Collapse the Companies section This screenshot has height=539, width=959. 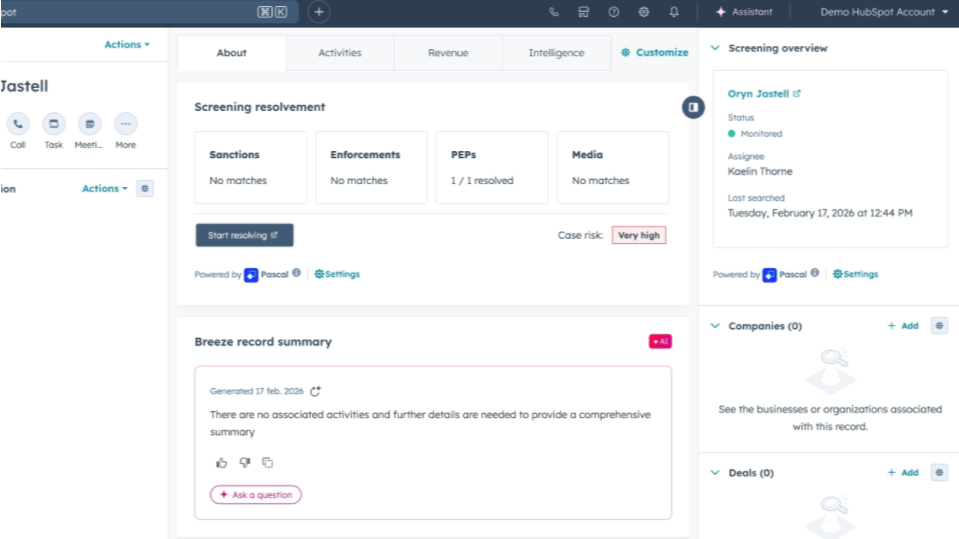point(715,326)
